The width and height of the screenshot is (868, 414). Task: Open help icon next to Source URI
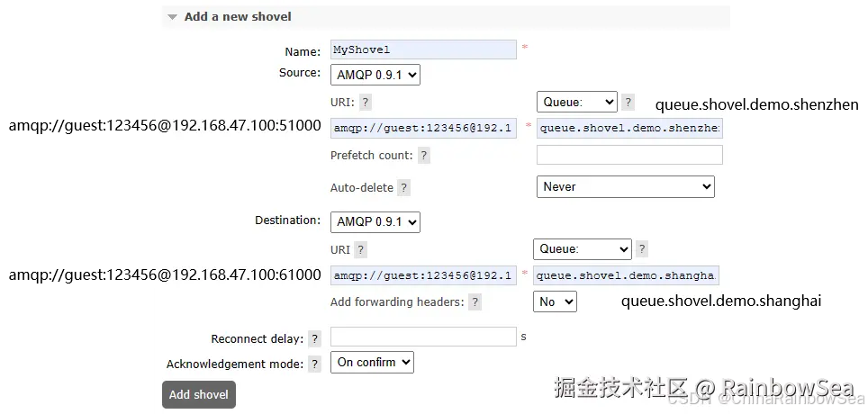point(366,103)
